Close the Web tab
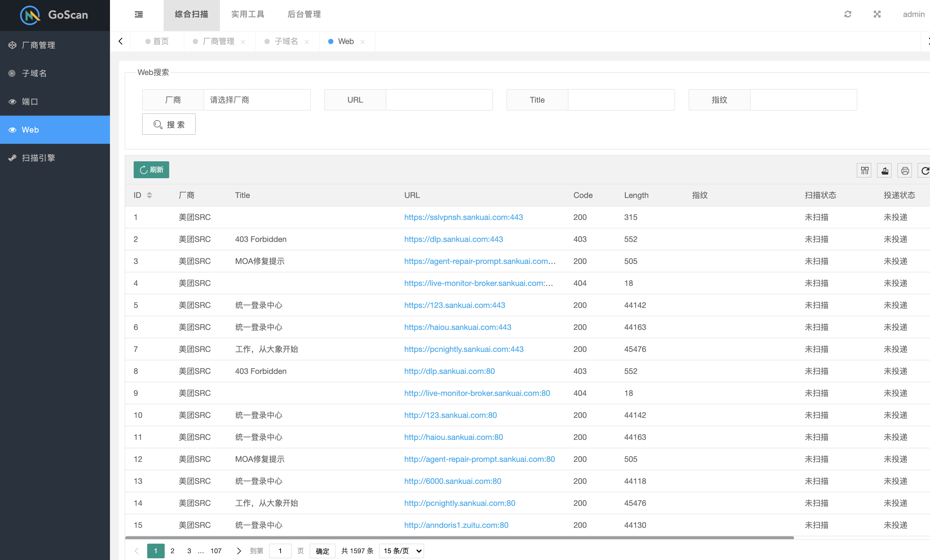Viewport: 930px width, 560px height. tap(363, 42)
